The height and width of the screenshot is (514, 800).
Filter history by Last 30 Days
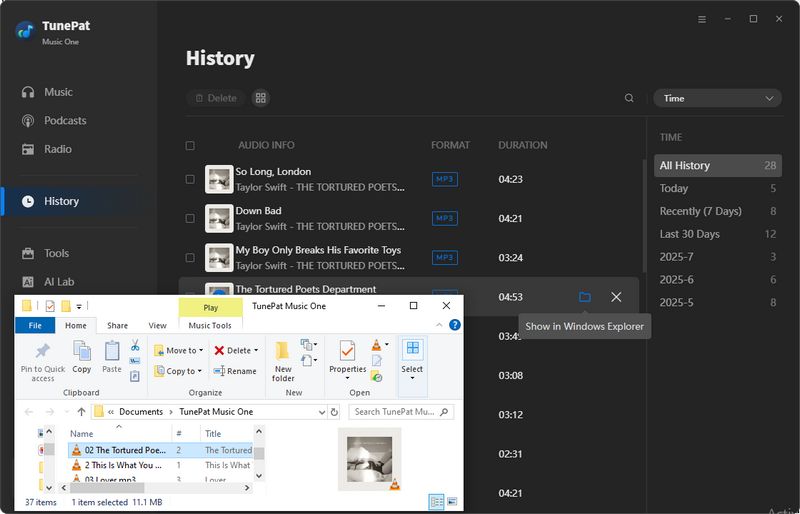(x=689, y=234)
